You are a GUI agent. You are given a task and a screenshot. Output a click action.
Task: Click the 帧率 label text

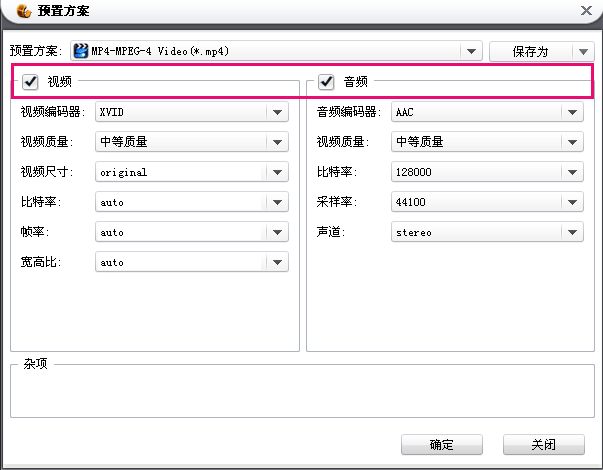coord(35,232)
